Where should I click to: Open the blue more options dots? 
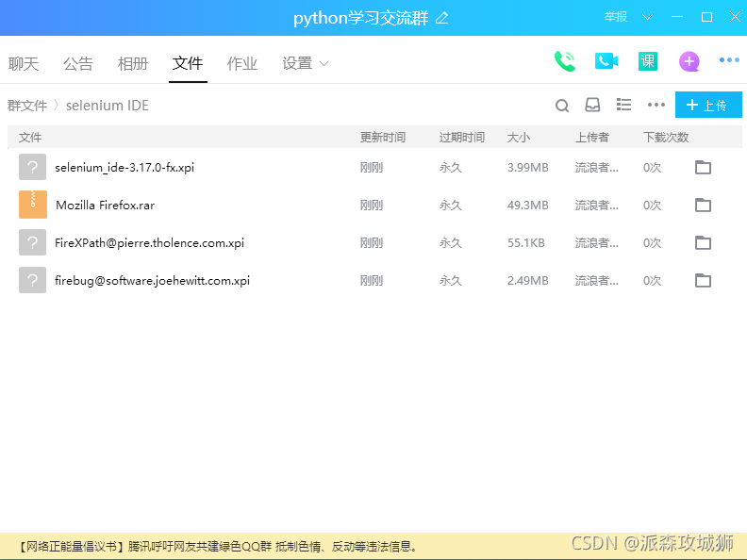(729, 60)
